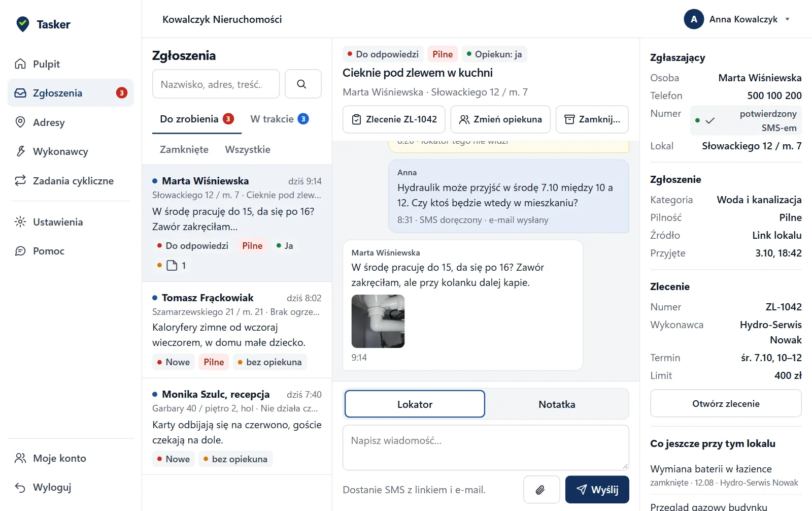Click the Tasker logo icon
The width and height of the screenshot is (812, 511).
click(x=23, y=24)
